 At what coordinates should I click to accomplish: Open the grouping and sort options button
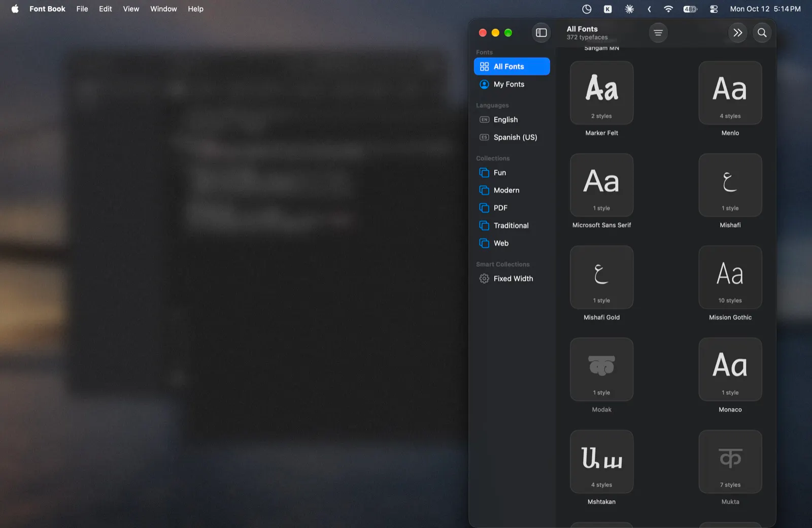coord(658,32)
